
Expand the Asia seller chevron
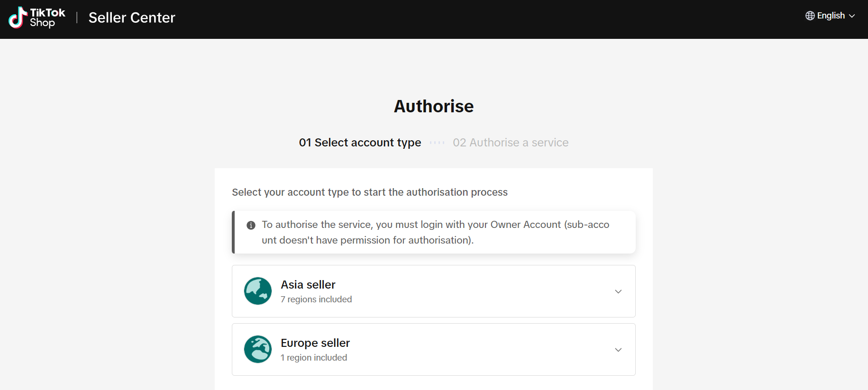618,291
